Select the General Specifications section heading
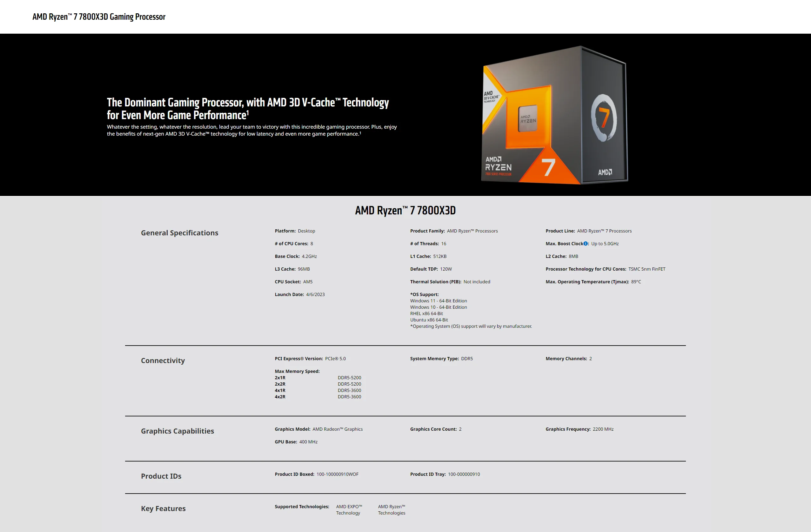Image resolution: width=811 pixels, height=532 pixels. (x=179, y=233)
